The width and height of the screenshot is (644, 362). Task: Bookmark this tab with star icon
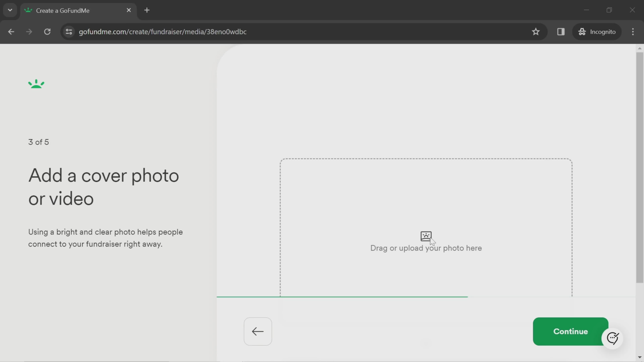[x=535, y=32]
